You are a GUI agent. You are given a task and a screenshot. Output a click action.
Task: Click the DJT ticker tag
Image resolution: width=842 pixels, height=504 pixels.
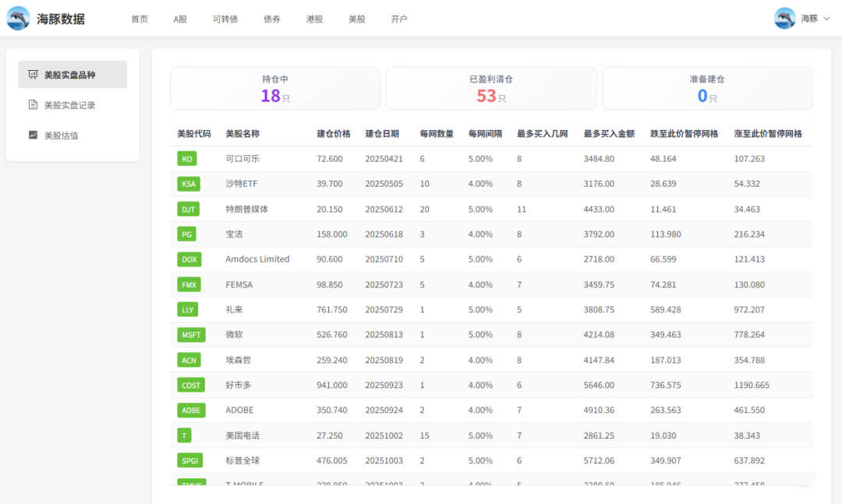coord(188,210)
